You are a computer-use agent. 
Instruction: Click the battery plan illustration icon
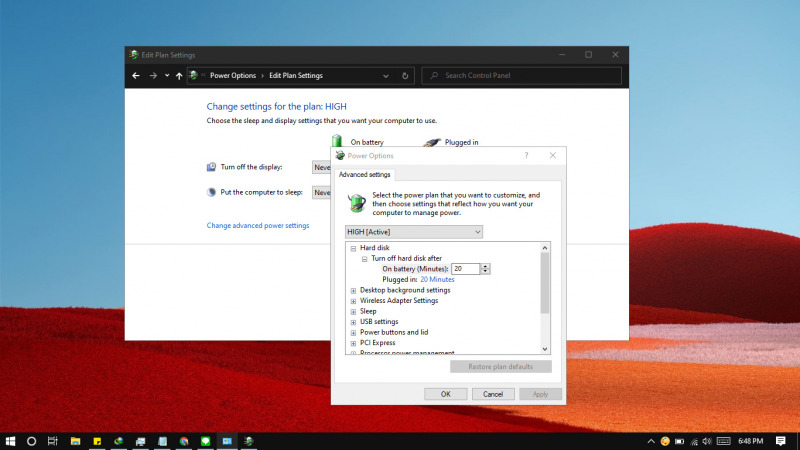coord(357,203)
